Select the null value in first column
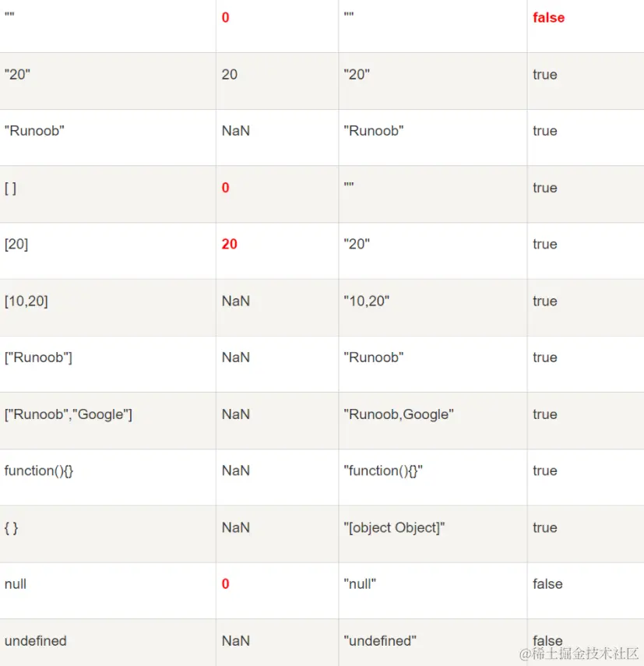 [x=16, y=584]
